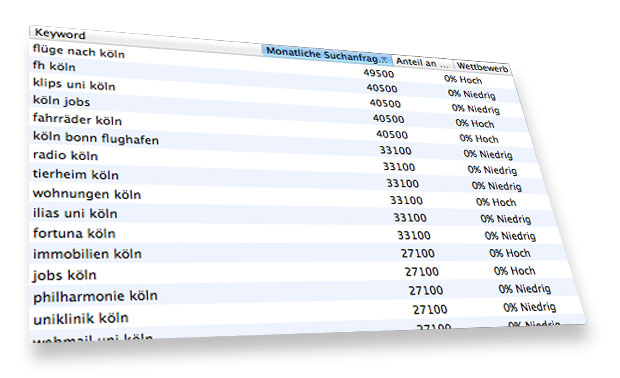Toggle the sort arrow in Monatliche Suchanfrag. header

(383, 60)
